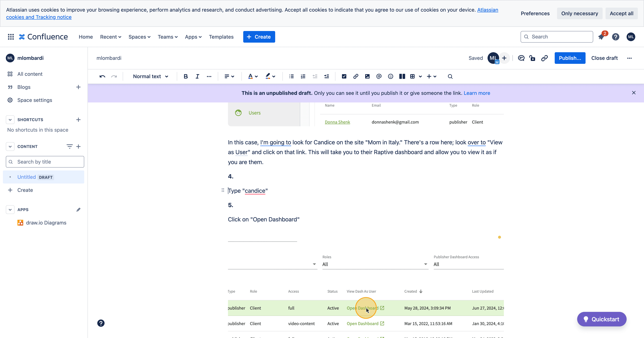This screenshot has width=644, height=338.
Task: Insert a table
Action: 413,77
